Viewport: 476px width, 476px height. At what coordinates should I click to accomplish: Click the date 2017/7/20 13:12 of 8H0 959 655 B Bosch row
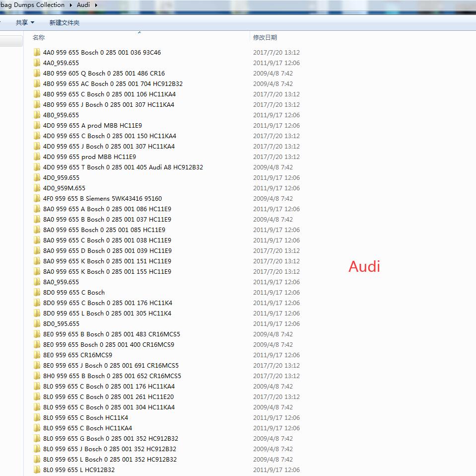[x=276, y=376]
